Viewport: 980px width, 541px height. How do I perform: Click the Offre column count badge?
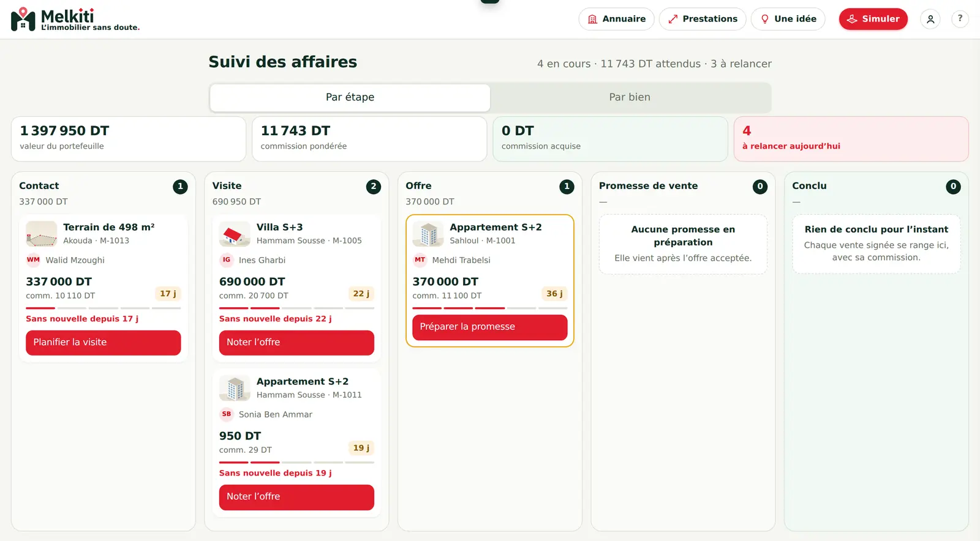567,187
